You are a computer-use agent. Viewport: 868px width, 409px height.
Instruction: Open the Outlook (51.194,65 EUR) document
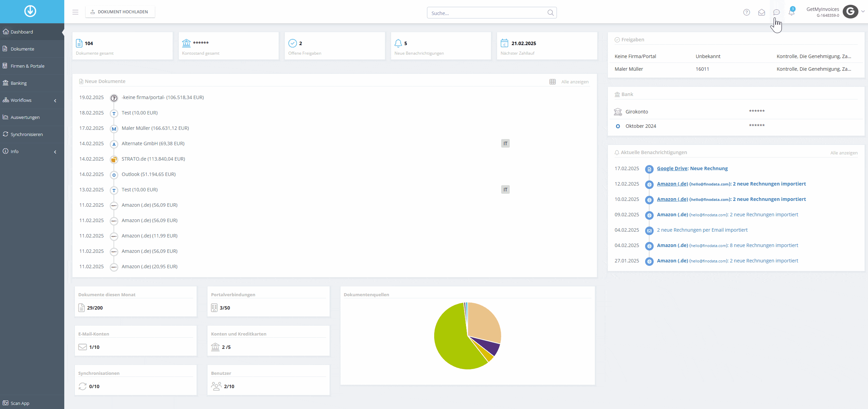(x=148, y=174)
